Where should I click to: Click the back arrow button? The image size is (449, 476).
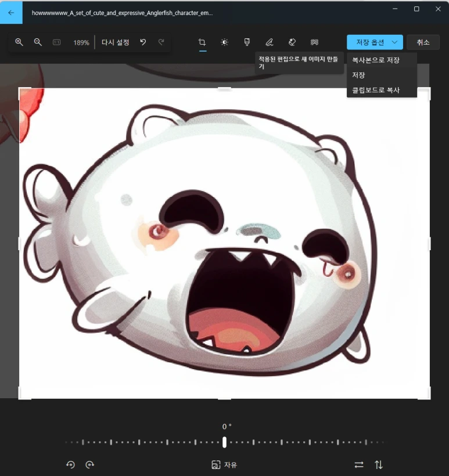[x=11, y=12]
